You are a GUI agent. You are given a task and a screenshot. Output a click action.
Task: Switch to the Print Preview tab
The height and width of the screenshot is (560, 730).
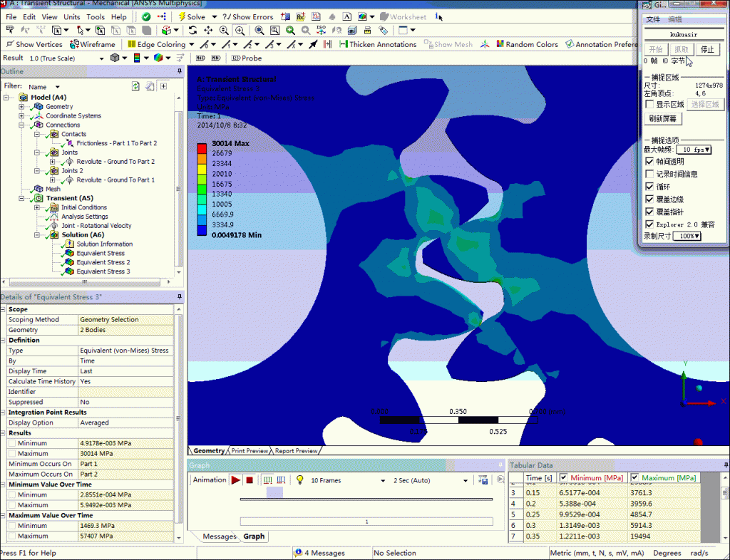click(x=250, y=451)
